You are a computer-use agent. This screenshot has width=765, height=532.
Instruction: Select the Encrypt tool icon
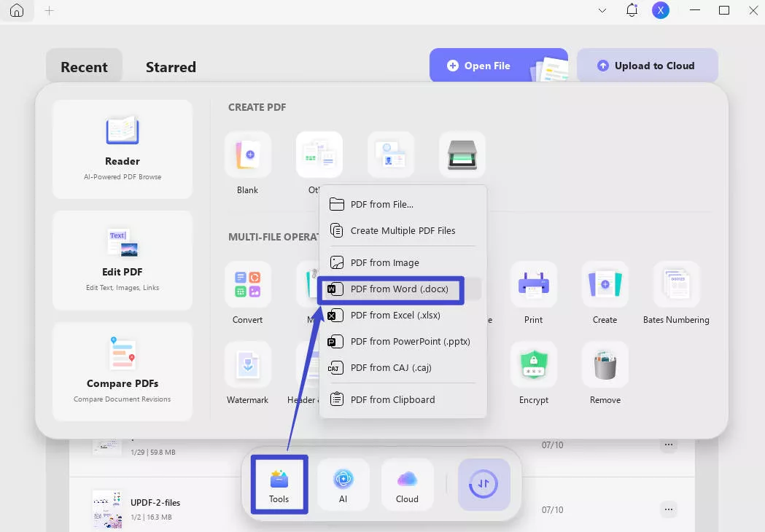(533, 365)
